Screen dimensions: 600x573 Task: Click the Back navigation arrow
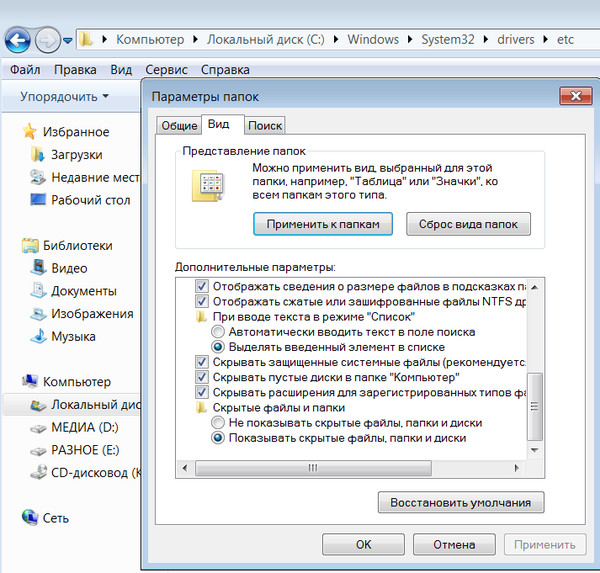[18, 39]
